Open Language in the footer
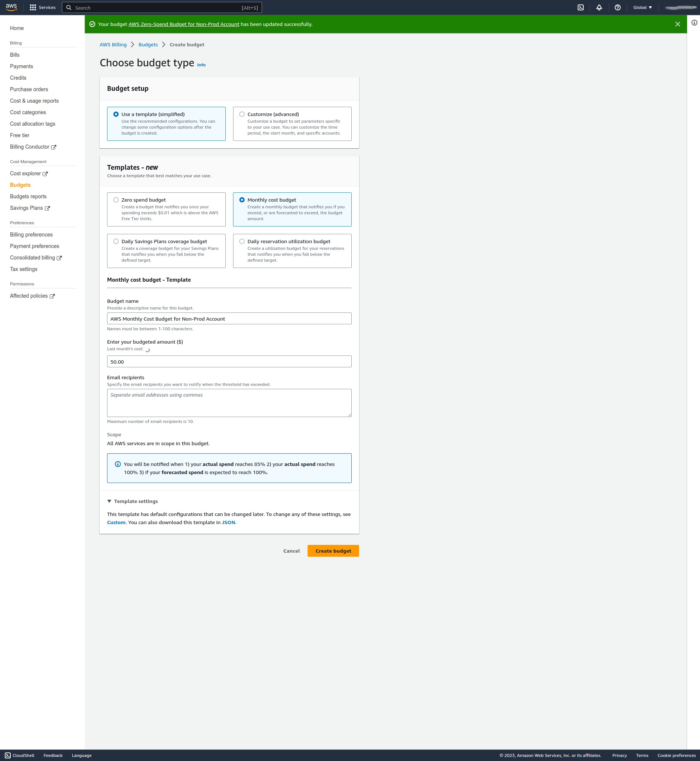700x761 pixels. (82, 755)
